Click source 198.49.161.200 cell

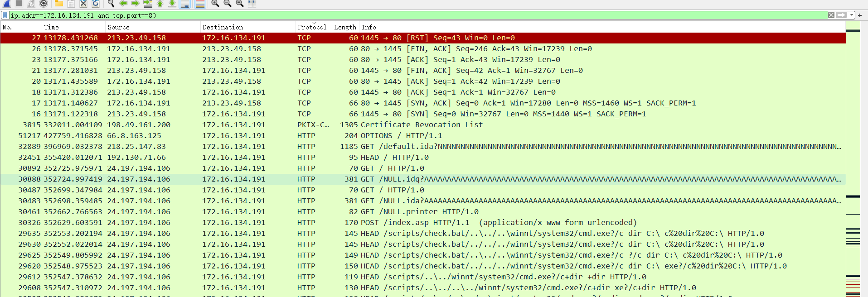[x=139, y=125]
